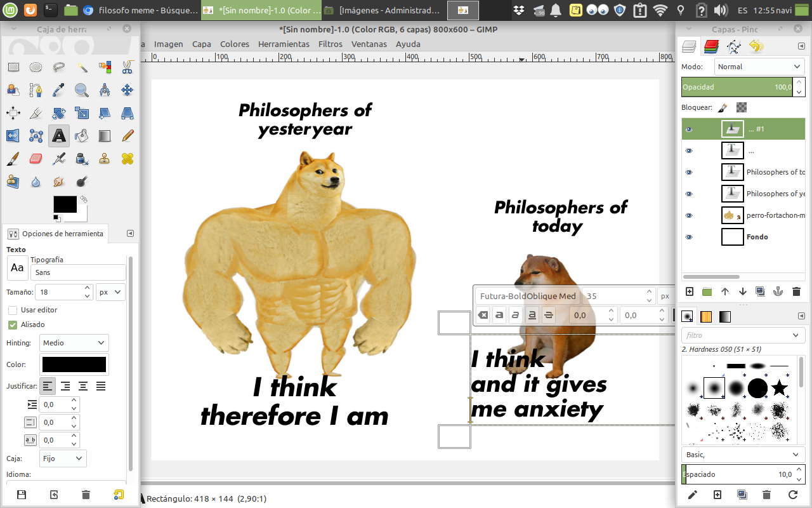
Task: Click the text Color black swatch
Action: [x=74, y=364]
